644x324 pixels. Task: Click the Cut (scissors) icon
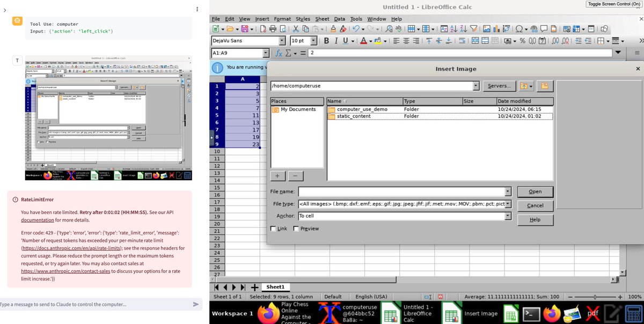pyautogui.click(x=296, y=29)
